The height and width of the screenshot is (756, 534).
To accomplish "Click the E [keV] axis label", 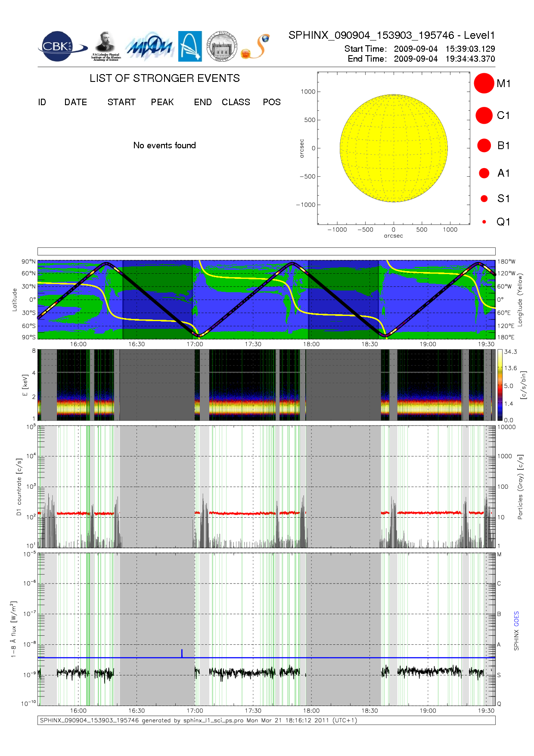I will pyautogui.click(x=25, y=385).
